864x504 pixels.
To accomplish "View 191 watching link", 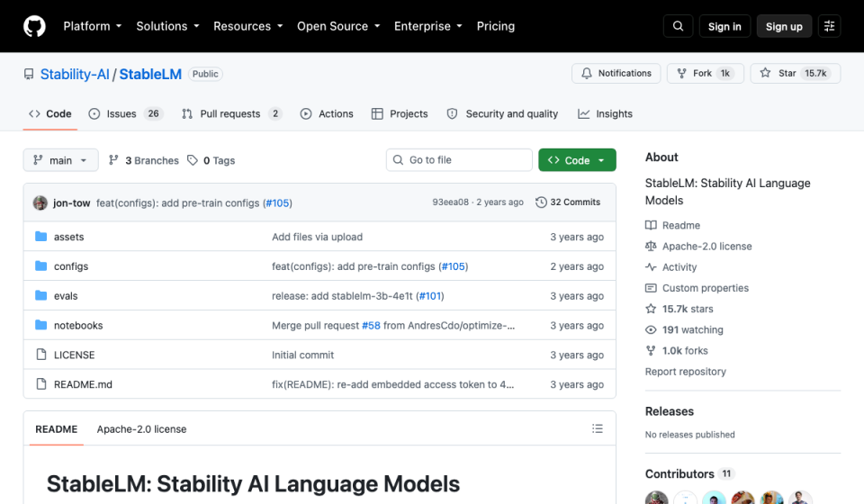I will coord(684,330).
